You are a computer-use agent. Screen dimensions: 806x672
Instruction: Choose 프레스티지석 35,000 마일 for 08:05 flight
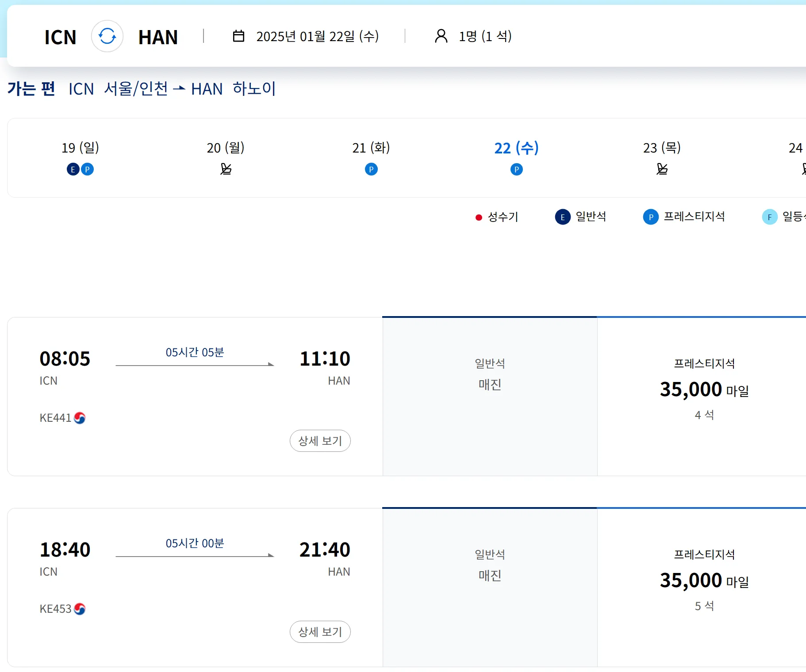(x=704, y=390)
